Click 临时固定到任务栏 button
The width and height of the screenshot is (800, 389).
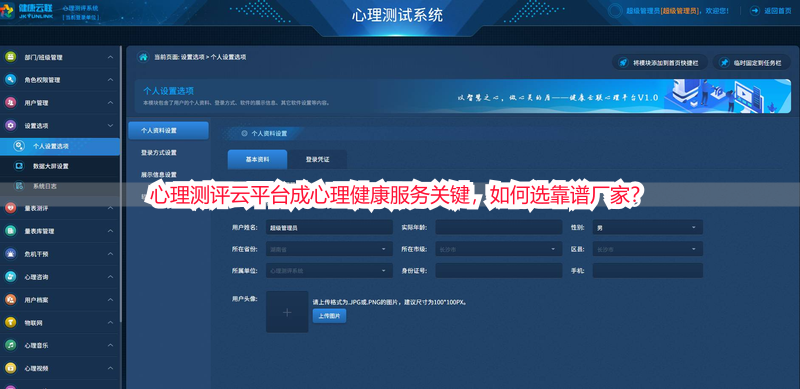pos(752,63)
